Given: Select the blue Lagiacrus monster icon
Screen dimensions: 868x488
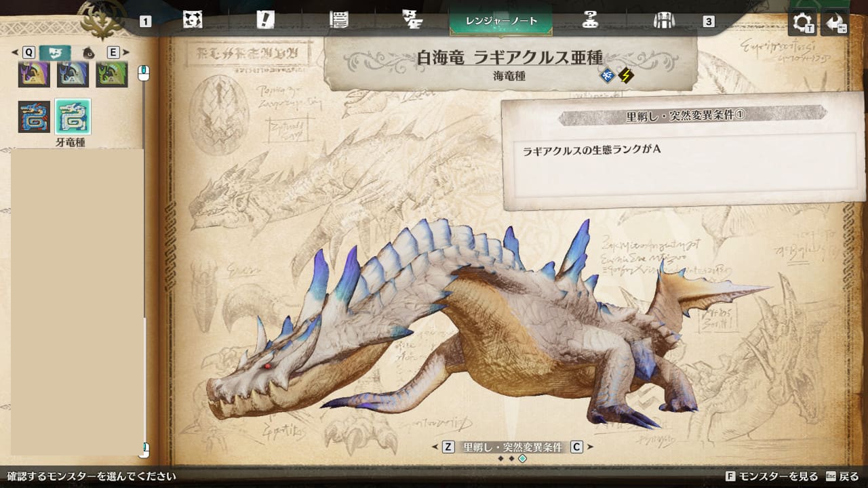Looking at the screenshot, I should pos(34,117).
